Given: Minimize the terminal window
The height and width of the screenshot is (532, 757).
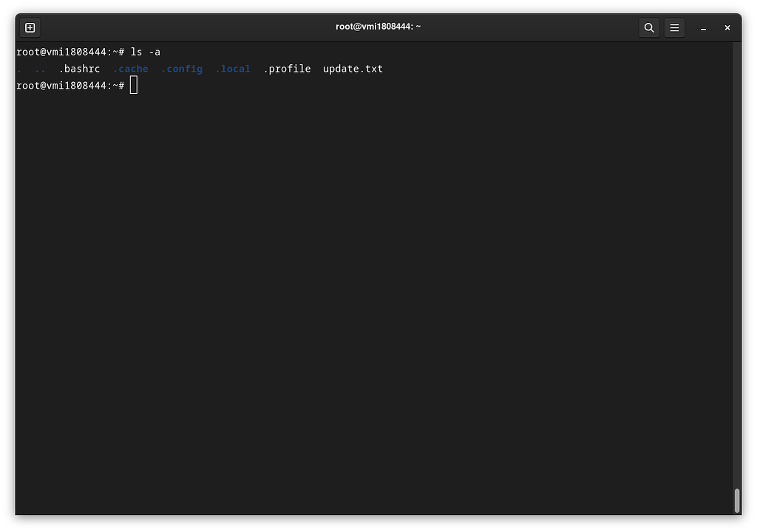Looking at the screenshot, I should tap(704, 28).
